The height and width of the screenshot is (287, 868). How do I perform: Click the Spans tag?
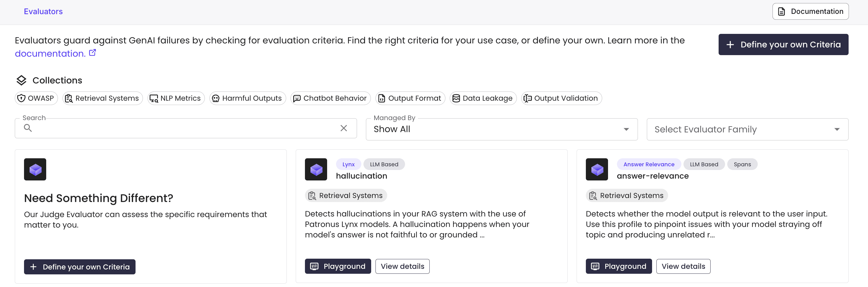pos(742,164)
